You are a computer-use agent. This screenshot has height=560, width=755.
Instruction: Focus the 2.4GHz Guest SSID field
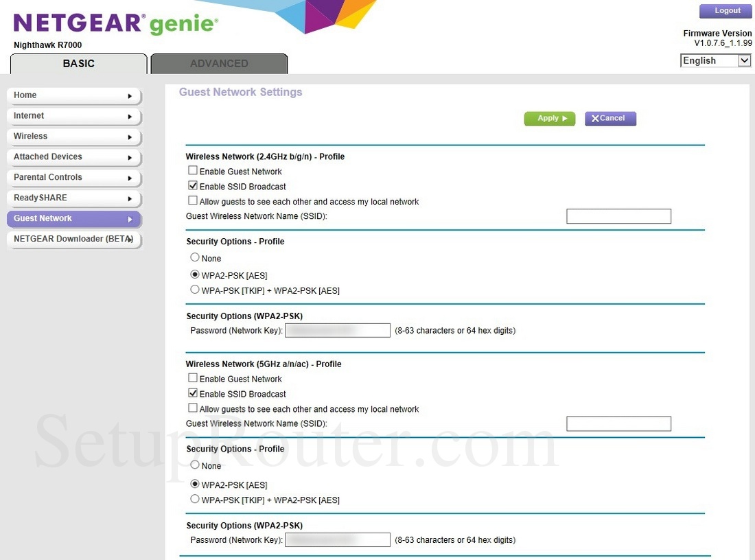[x=618, y=216]
